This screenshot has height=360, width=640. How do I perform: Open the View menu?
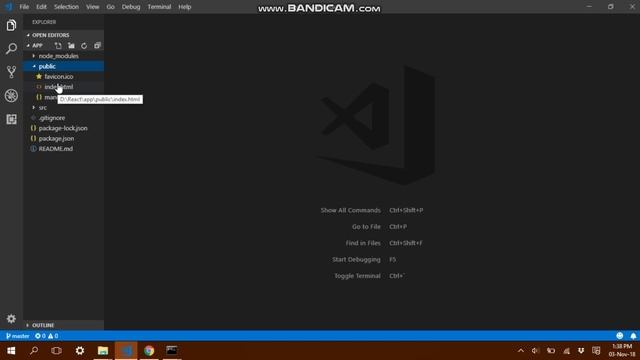pyautogui.click(x=93, y=7)
